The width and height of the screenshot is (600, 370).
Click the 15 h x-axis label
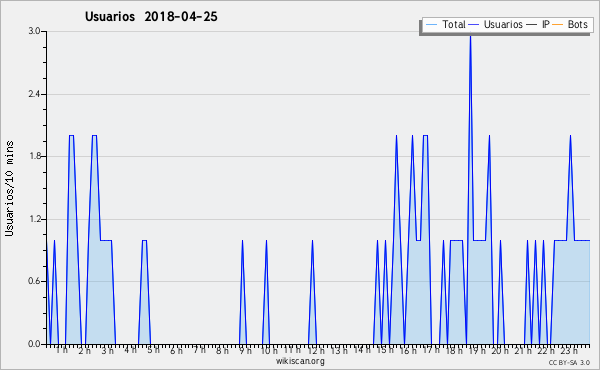coord(385,350)
